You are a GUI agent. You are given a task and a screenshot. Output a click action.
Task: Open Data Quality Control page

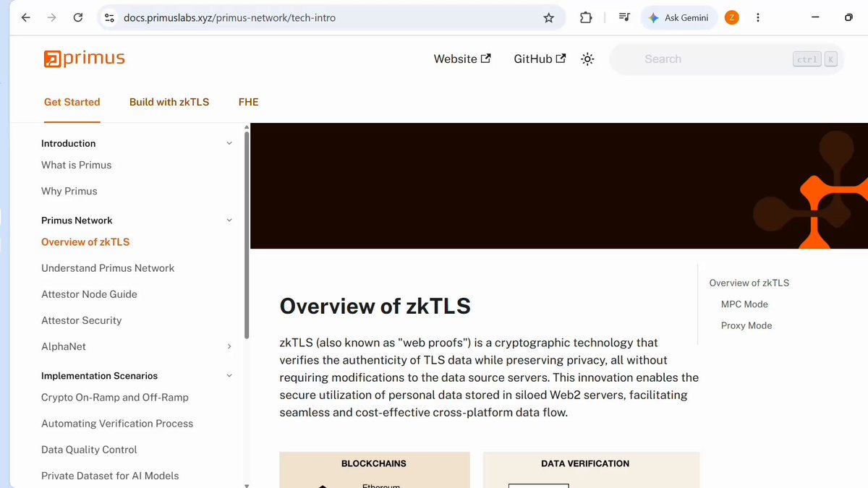89,450
